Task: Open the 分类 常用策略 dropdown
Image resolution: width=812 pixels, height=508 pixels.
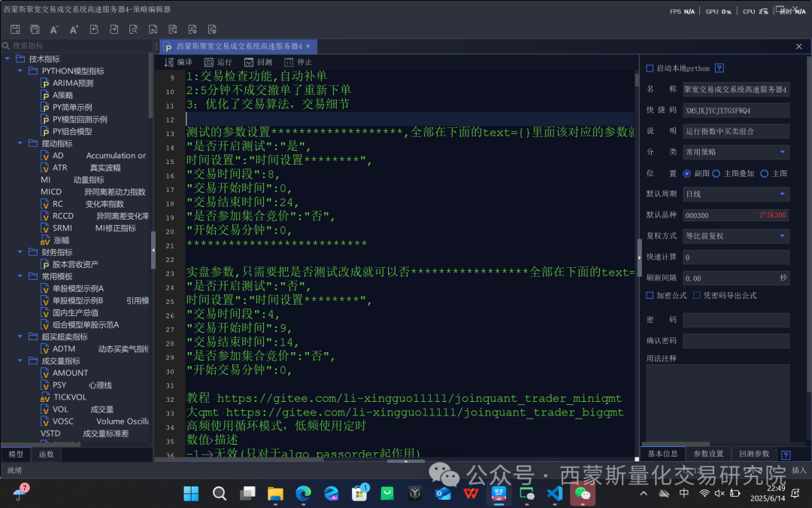Action: [736, 152]
